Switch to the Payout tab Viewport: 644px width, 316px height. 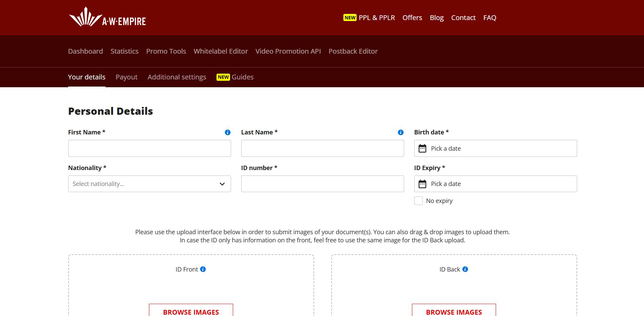tap(126, 77)
